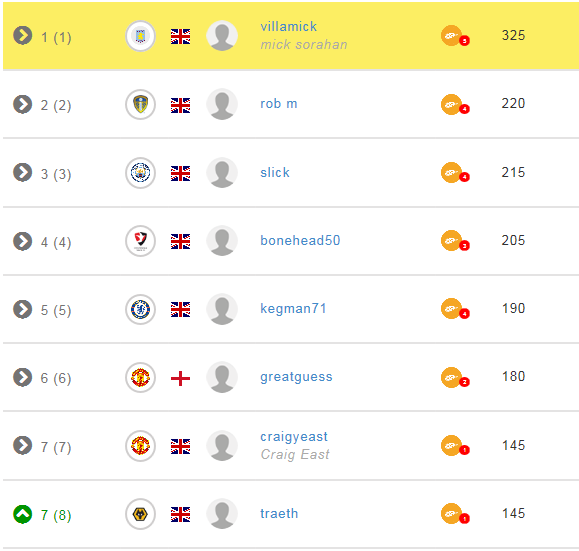Click greatguess avatar placeholder

pos(222,377)
